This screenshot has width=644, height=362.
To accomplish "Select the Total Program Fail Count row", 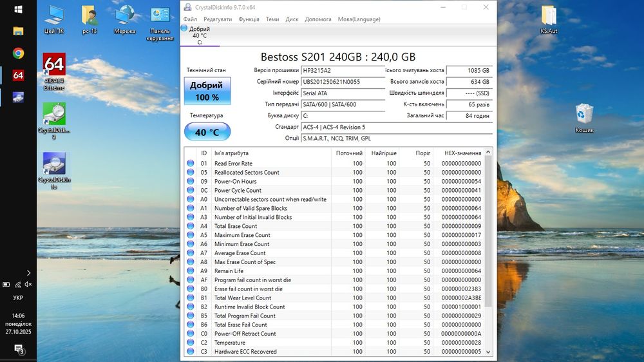I will point(334,316).
